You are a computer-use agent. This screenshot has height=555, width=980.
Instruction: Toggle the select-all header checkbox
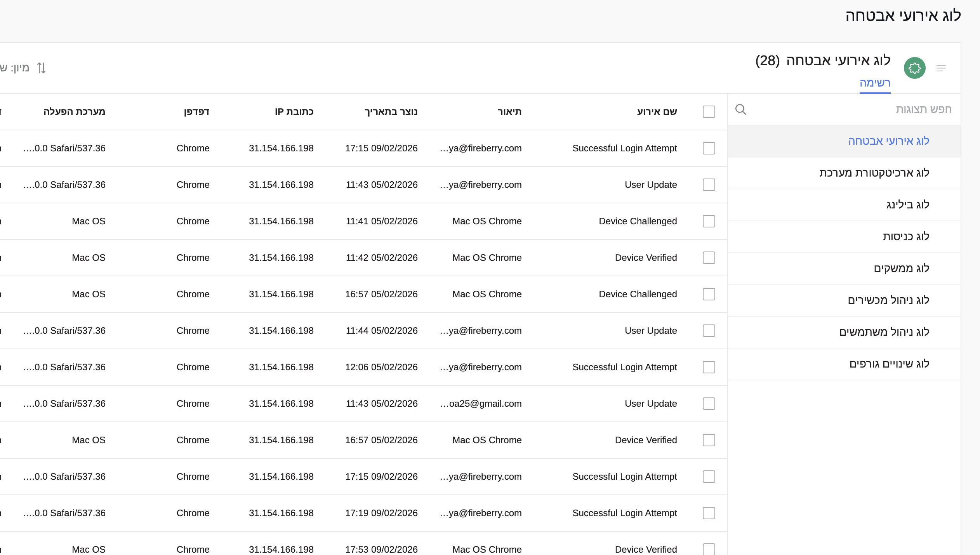coord(709,112)
